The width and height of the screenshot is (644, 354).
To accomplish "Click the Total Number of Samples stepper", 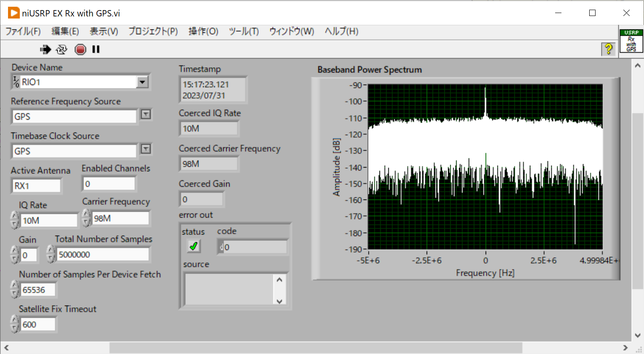I will click(x=51, y=254).
